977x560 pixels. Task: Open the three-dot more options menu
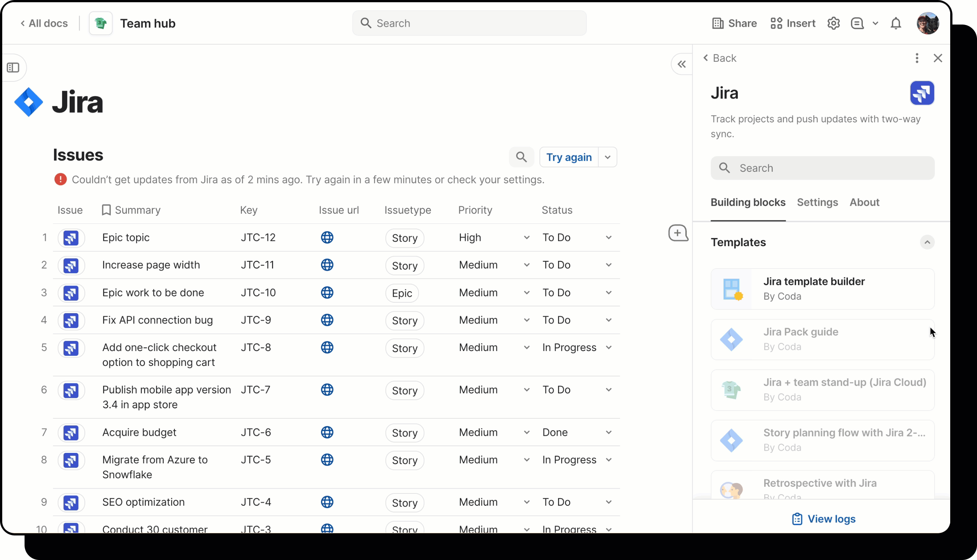[917, 58]
